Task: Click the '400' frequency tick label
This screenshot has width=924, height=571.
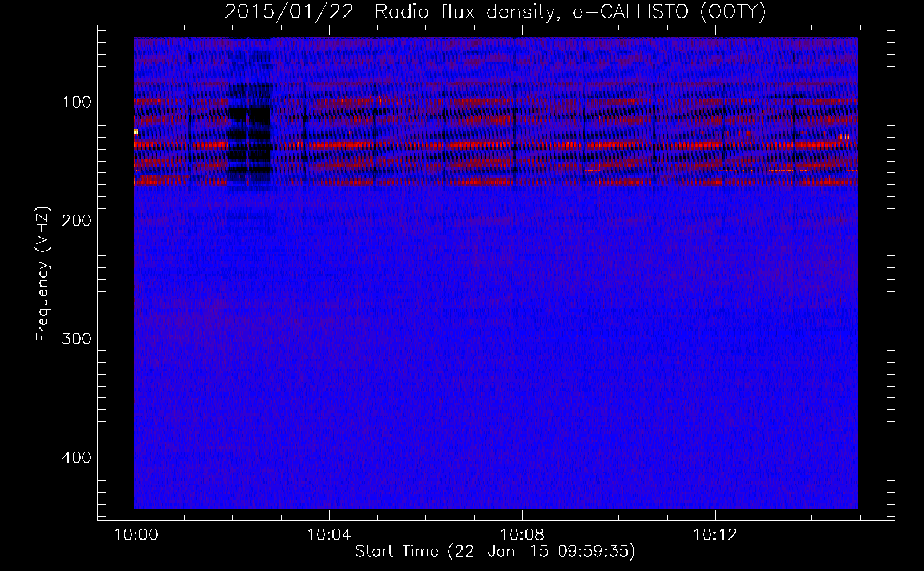Action: (x=77, y=458)
